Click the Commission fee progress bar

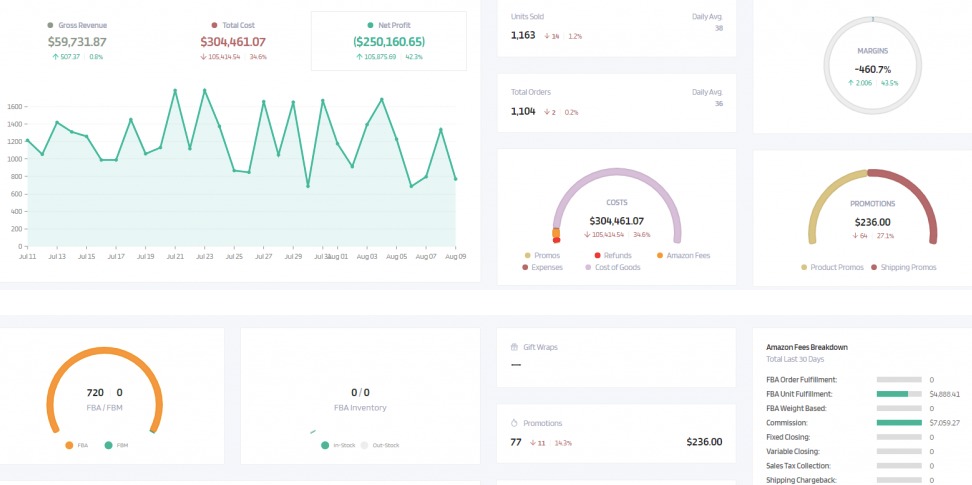click(898, 423)
